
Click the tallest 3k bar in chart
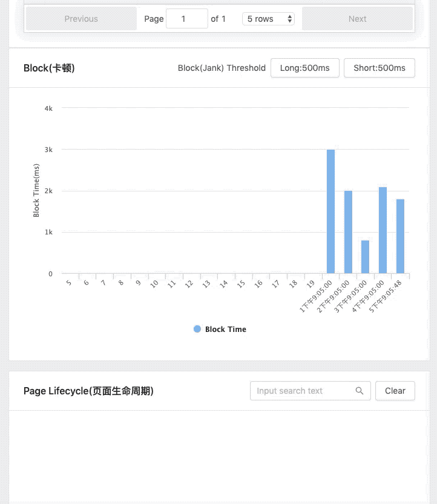[330, 211]
